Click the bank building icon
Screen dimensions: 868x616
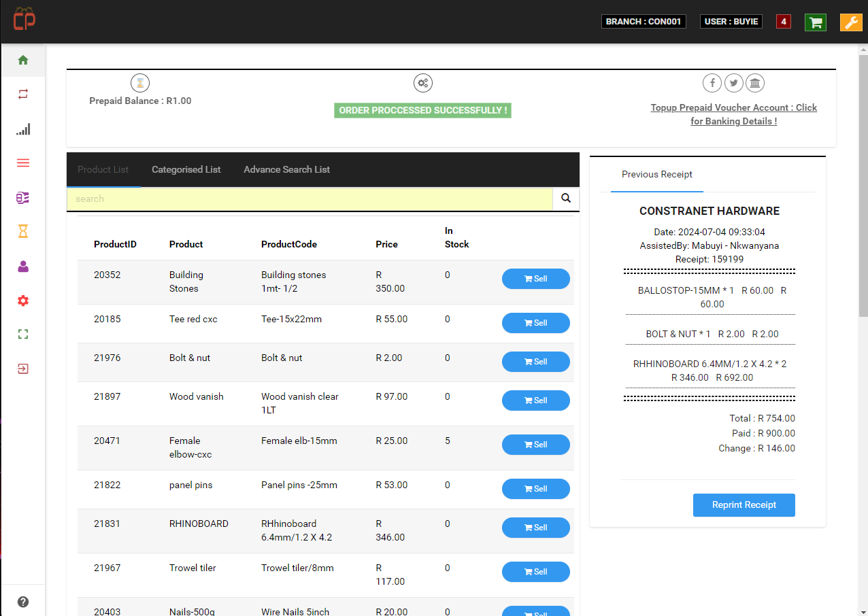tap(754, 83)
